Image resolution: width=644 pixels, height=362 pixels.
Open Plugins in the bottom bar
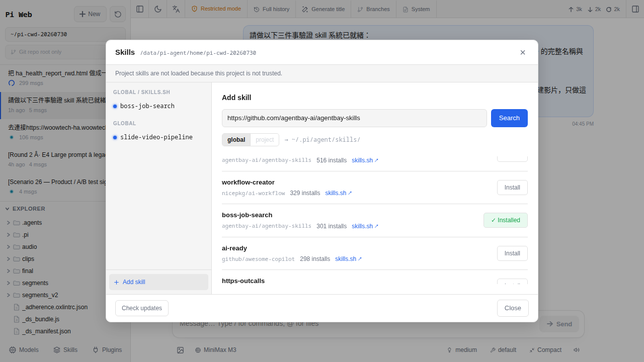click(x=107, y=350)
